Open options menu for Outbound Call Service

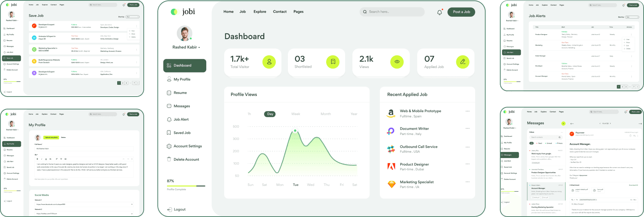click(468, 147)
